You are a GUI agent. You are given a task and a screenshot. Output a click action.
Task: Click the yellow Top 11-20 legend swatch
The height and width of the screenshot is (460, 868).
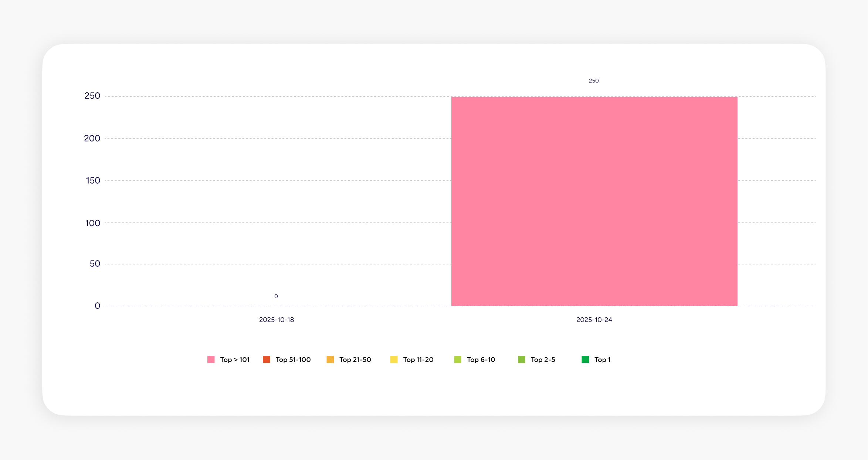coord(394,360)
